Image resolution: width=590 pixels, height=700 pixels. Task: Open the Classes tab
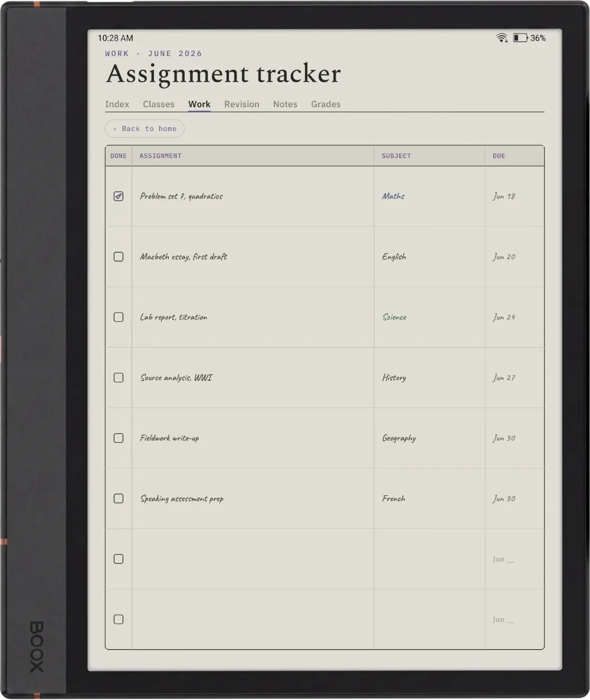click(x=159, y=104)
